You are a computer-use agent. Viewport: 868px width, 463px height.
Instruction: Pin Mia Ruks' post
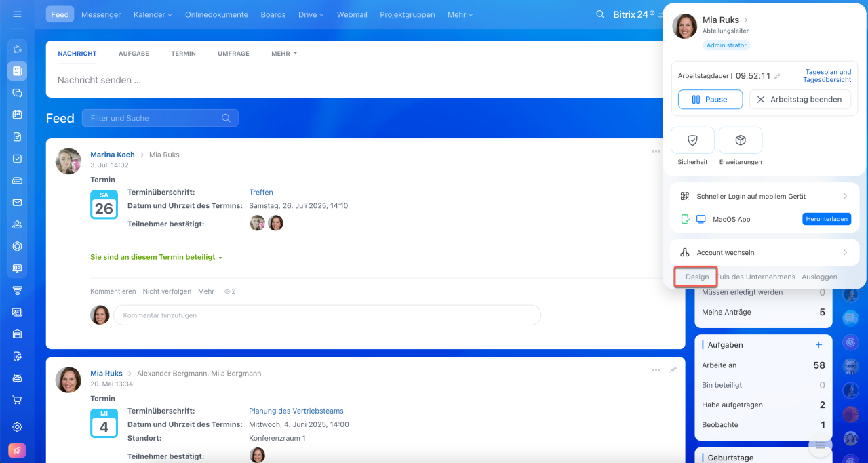click(673, 370)
